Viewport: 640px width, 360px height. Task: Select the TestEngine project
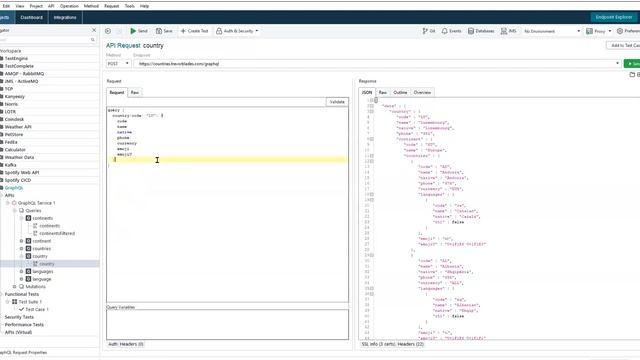point(16,58)
